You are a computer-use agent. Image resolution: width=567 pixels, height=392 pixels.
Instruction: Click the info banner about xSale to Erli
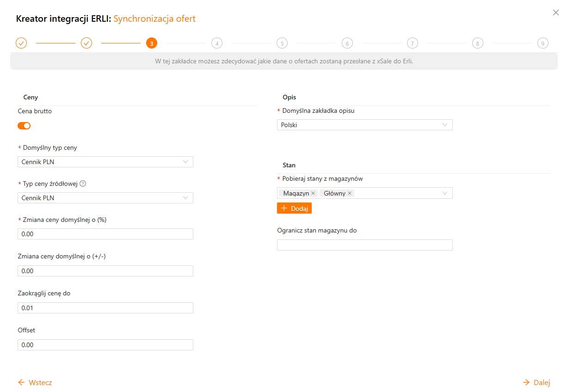coord(284,61)
